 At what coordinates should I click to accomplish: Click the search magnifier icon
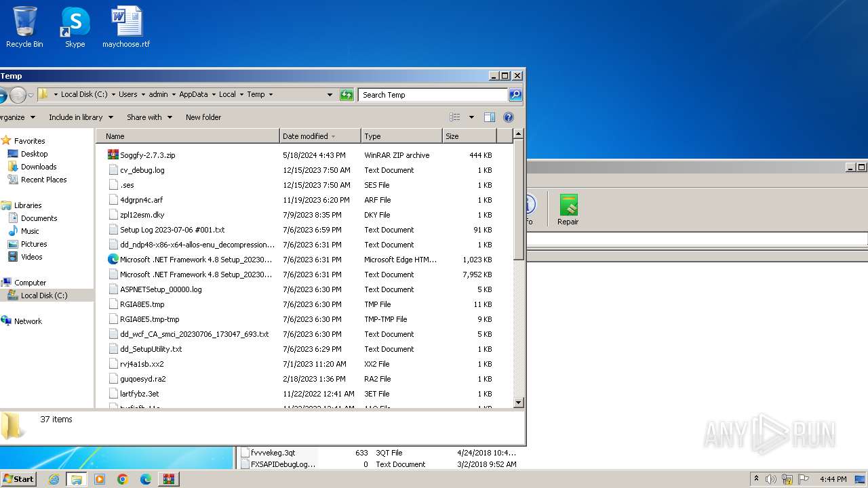pos(515,95)
